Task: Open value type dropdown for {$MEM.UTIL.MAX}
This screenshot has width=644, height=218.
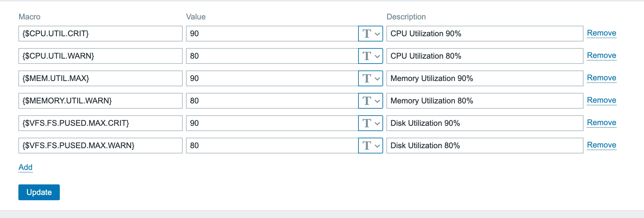Action: tap(371, 78)
